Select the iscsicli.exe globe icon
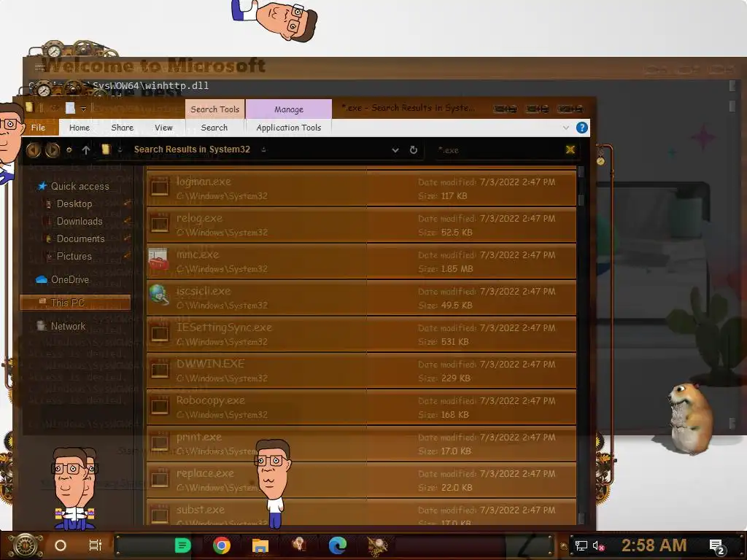The image size is (747, 560). (158, 295)
